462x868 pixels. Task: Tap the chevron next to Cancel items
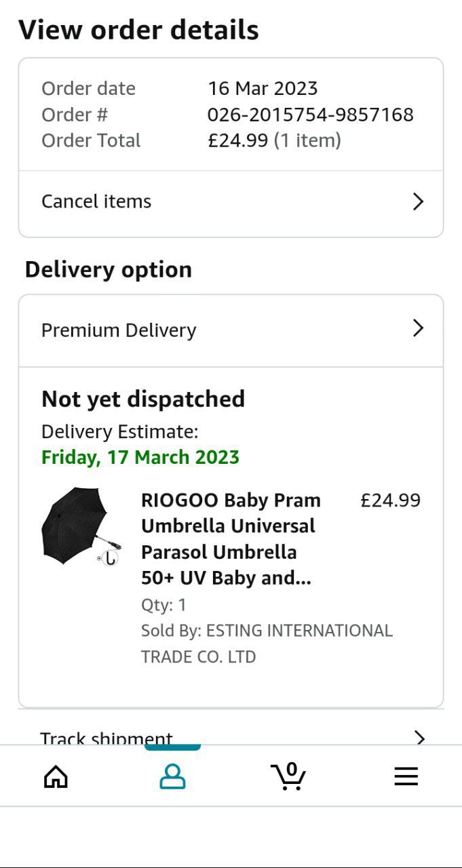coord(418,201)
